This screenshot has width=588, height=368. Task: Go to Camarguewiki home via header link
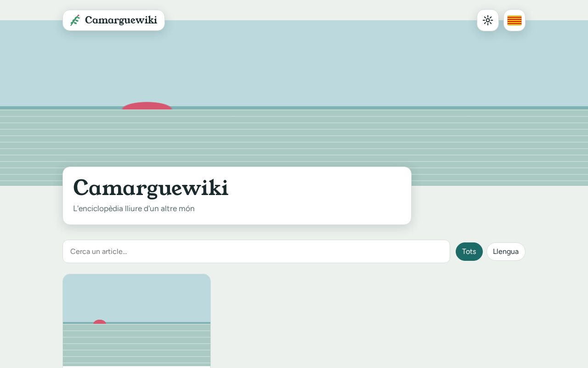[x=113, y=20]
